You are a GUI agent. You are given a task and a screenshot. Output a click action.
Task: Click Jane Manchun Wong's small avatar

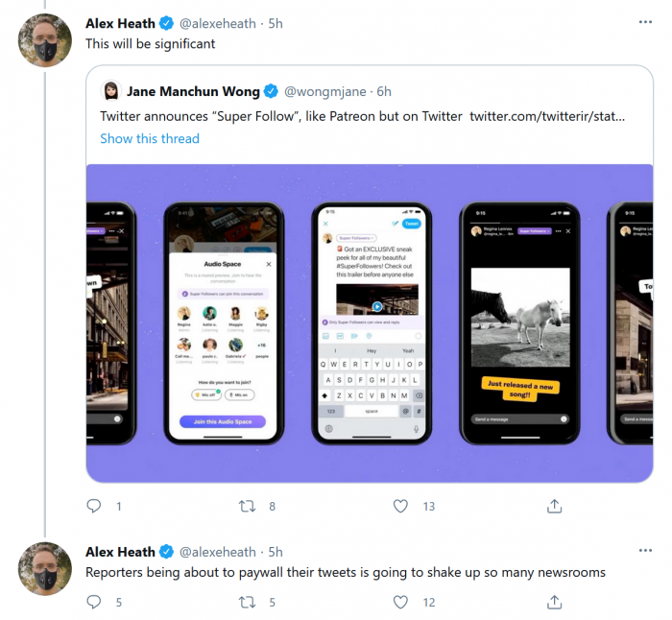110,91
